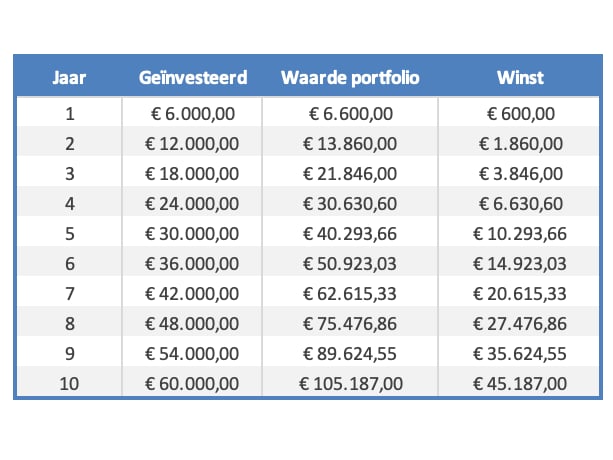Select portfolio value € 75.476,86
Screen dimensions: 613x460
pyautogui.click(x=350, y=323)
